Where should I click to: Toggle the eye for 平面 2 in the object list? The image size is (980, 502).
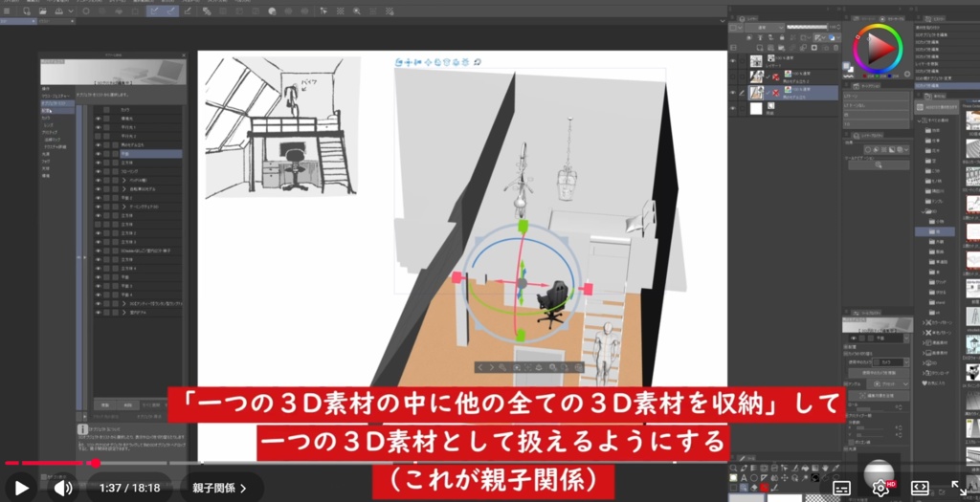(99, 197)
